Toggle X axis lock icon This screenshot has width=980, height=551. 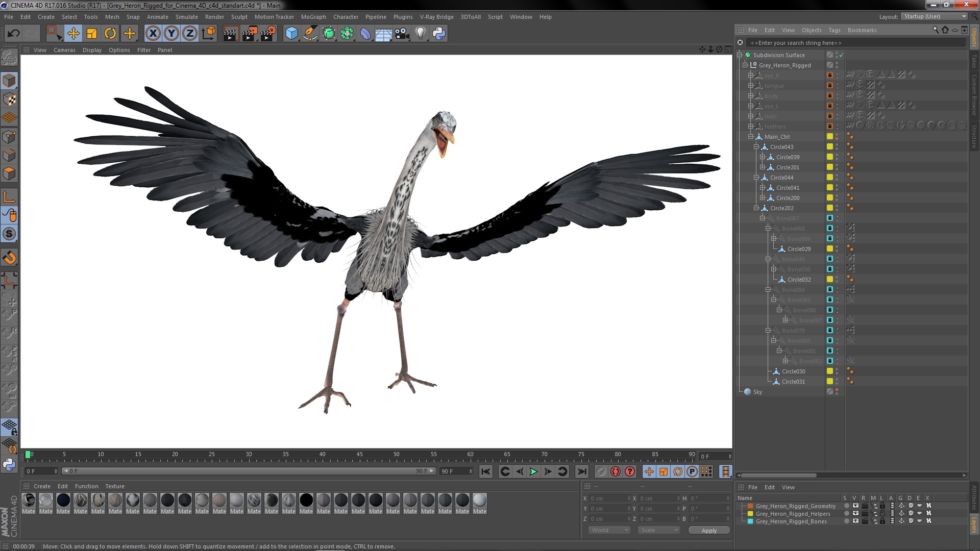(153, 34)
